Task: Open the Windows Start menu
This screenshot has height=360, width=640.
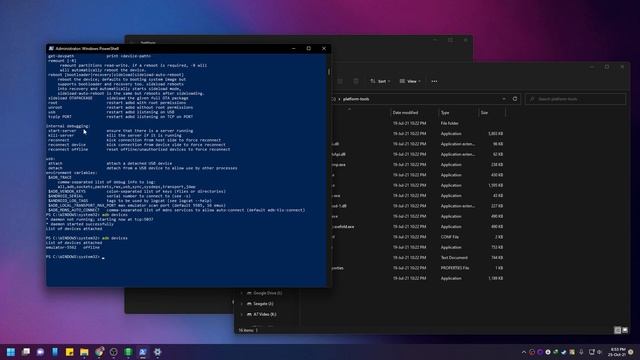Action: (11, 352)
